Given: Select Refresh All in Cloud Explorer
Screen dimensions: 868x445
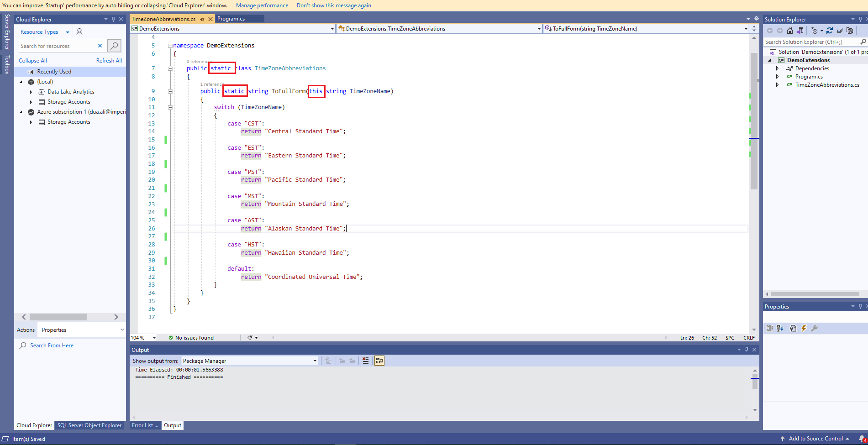Looking at the screenshot, I should (x=109, y=60).
